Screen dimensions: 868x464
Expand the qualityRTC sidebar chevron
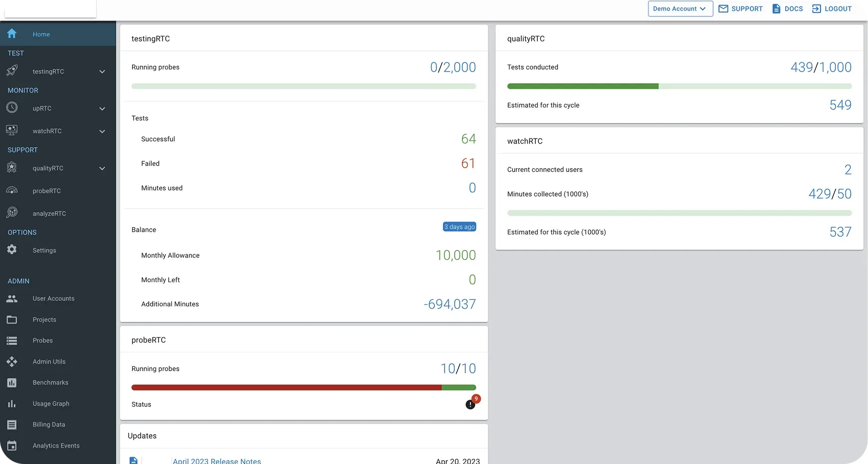click(102, 168)
